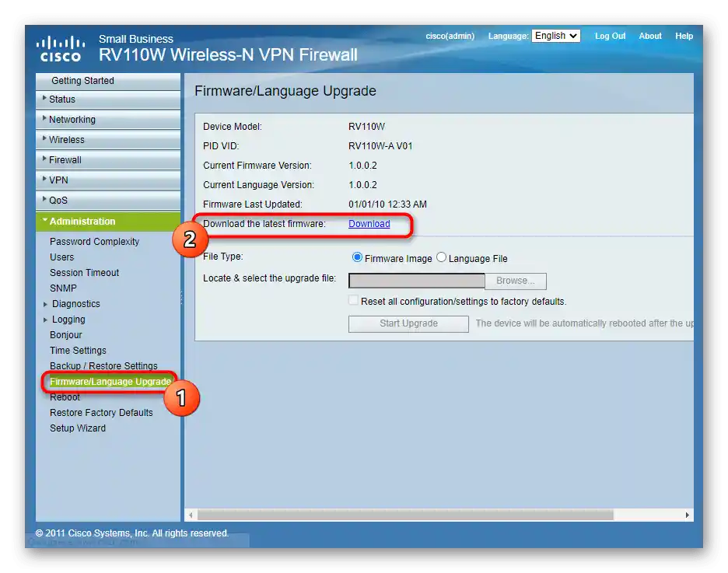This screenshot has width=728, height=573.
Task: Click the Start Upgrade button
Action: [x=408, y=323]
